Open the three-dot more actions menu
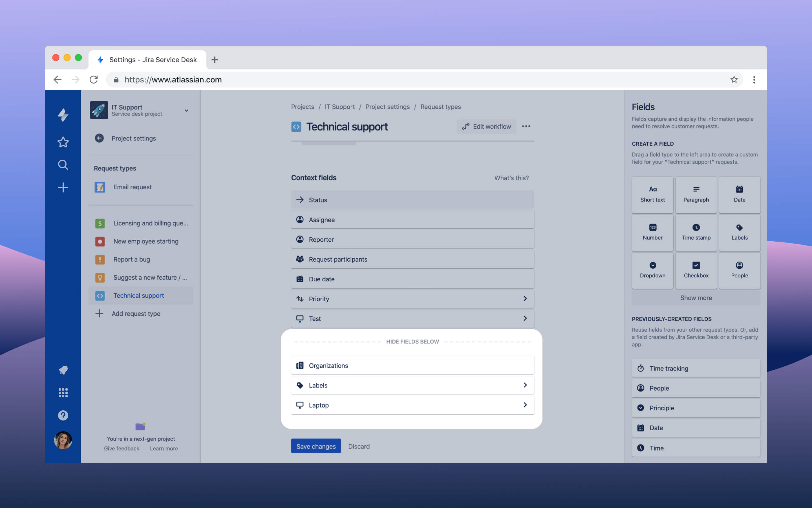Screen dimensions: 812x508 coord(526,126)
